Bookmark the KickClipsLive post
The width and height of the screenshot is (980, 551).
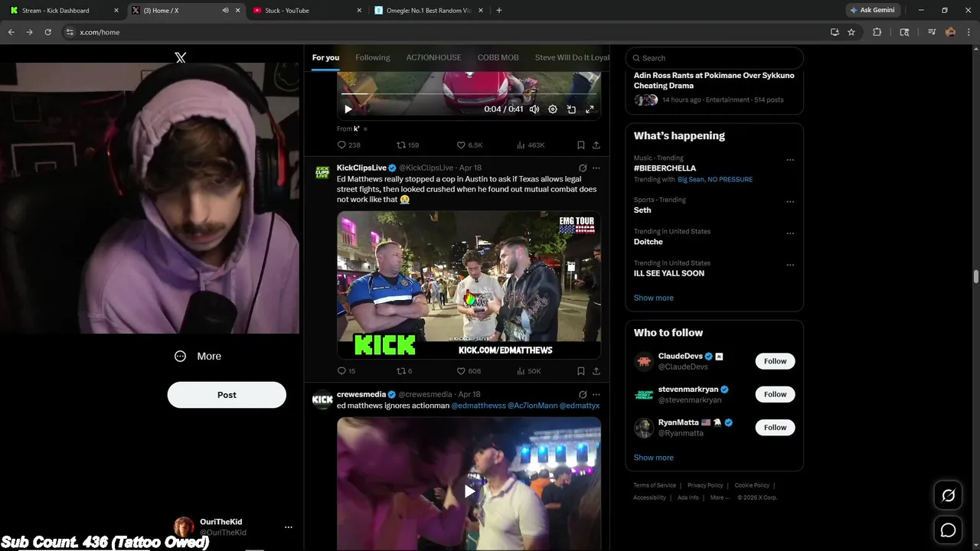click(x=581, y=371)
